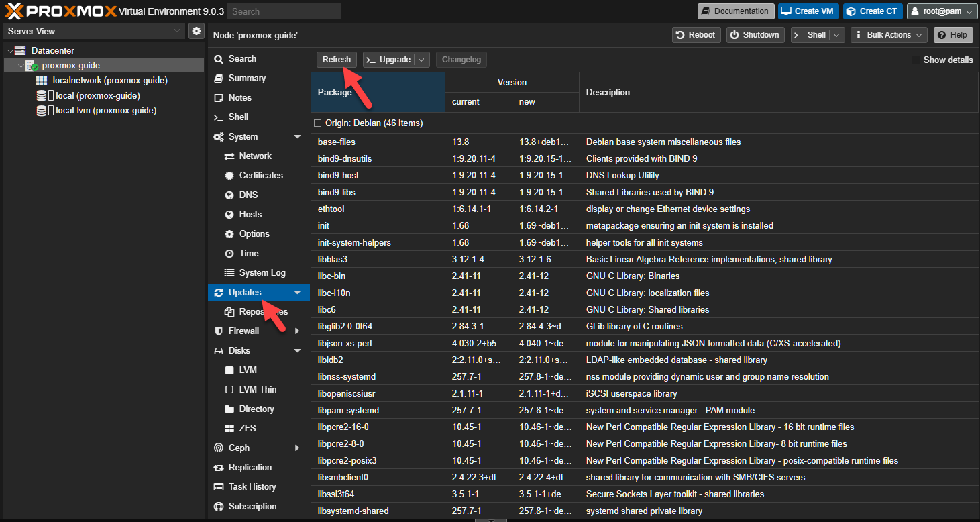This screenshot has width=980, height=522.
Task: Click the Certificates badge icon in sidebar
Action: coord(229,176)
